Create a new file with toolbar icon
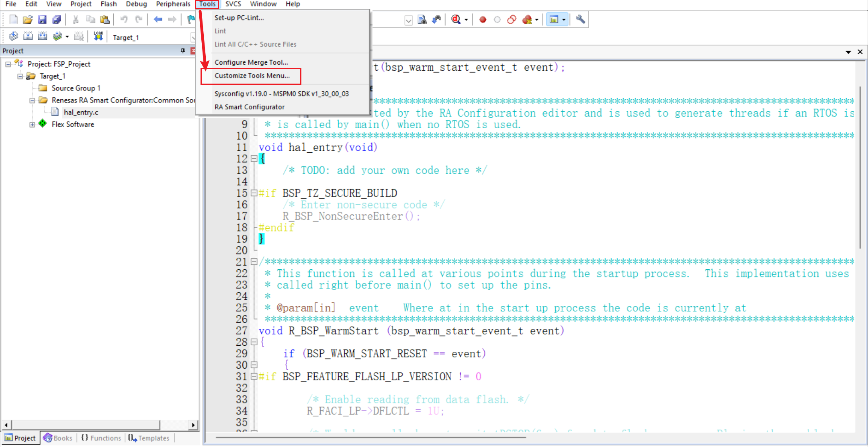 [13, 19]
